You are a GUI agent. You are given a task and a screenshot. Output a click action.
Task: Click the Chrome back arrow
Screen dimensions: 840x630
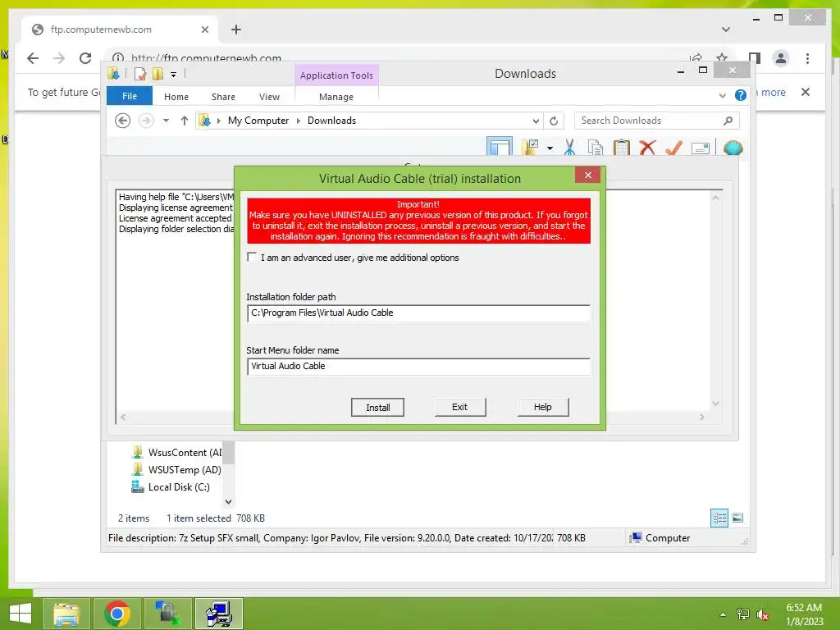tap(33, 58)
